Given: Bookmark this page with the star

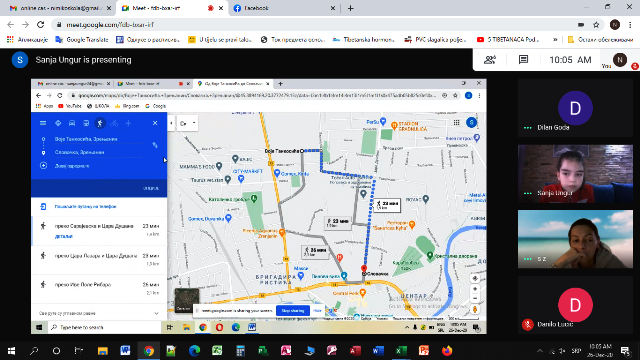Looking at the screenshot, I should click(596, 25).
